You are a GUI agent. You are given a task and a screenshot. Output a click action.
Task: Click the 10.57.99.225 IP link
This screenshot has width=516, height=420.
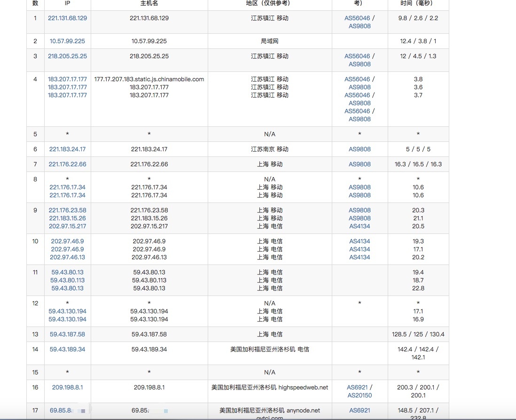[67, 41]
